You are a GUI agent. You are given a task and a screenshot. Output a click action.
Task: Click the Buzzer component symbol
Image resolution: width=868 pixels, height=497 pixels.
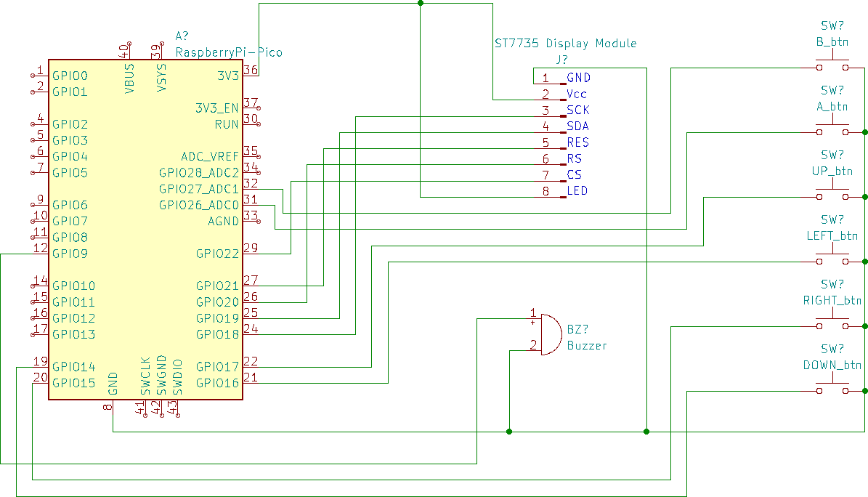(550, 335)
